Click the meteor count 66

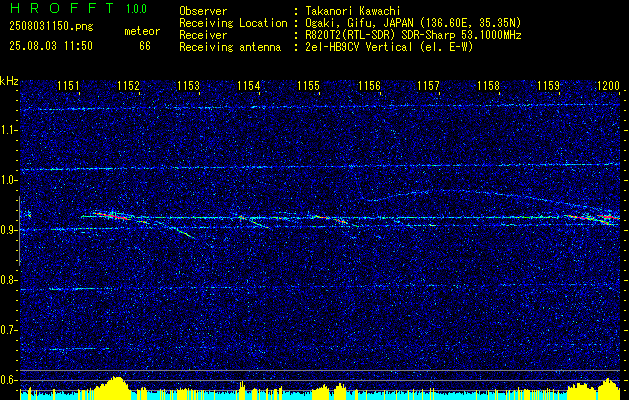[145, 46]
